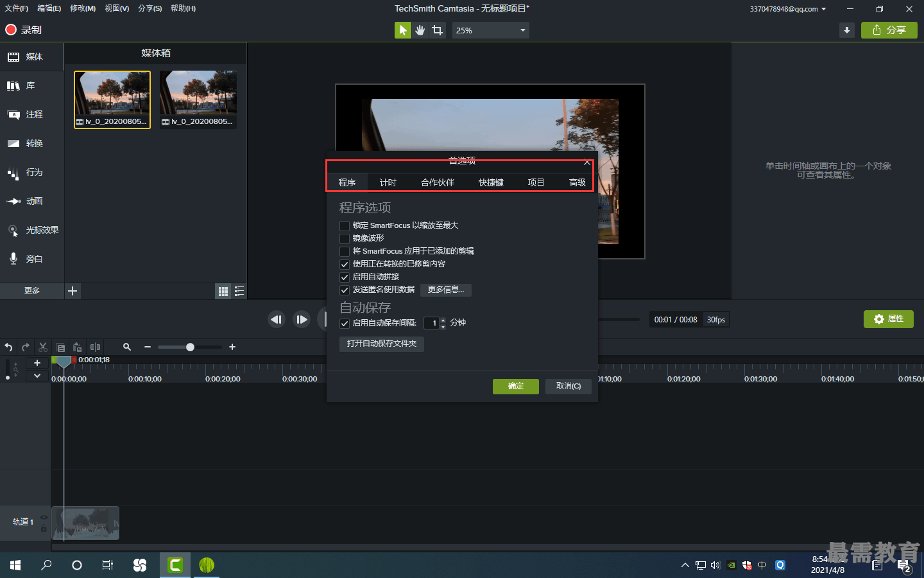Viewport: 924px width, 578px height.
Task: Switch to the 合作伙伴 tab
Action: point(438,182)
